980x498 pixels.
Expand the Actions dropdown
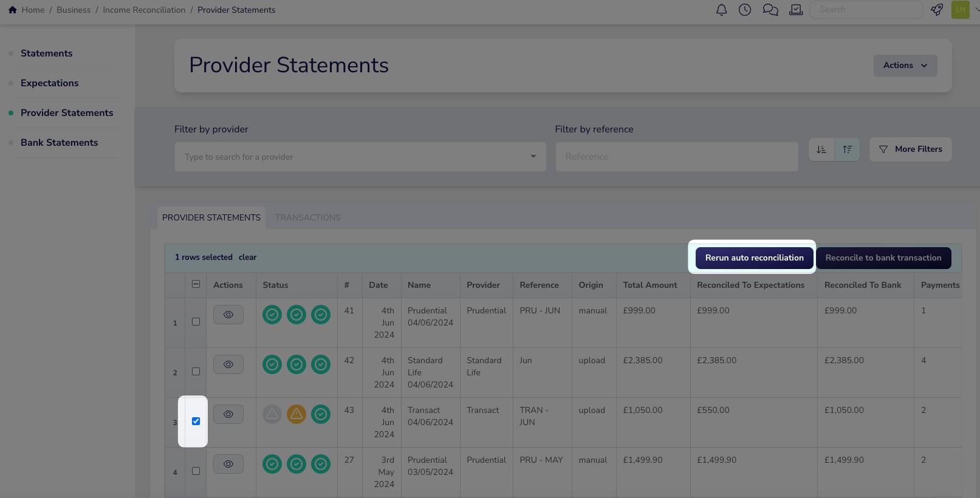(905, 66)
